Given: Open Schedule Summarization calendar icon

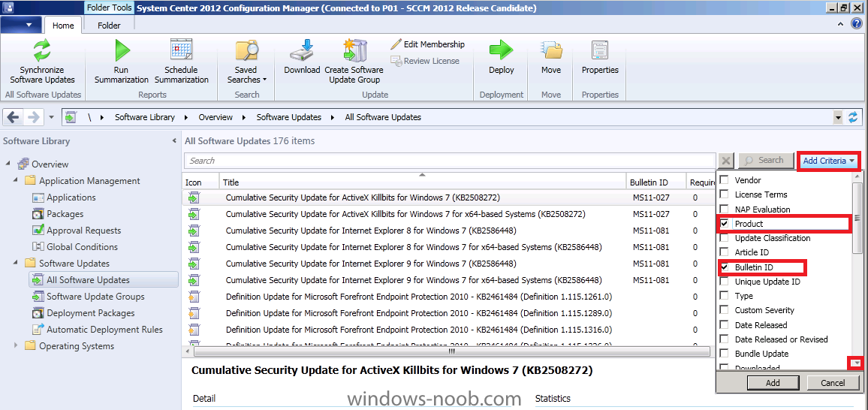Looking at the screenshot, I should point(181,50).
